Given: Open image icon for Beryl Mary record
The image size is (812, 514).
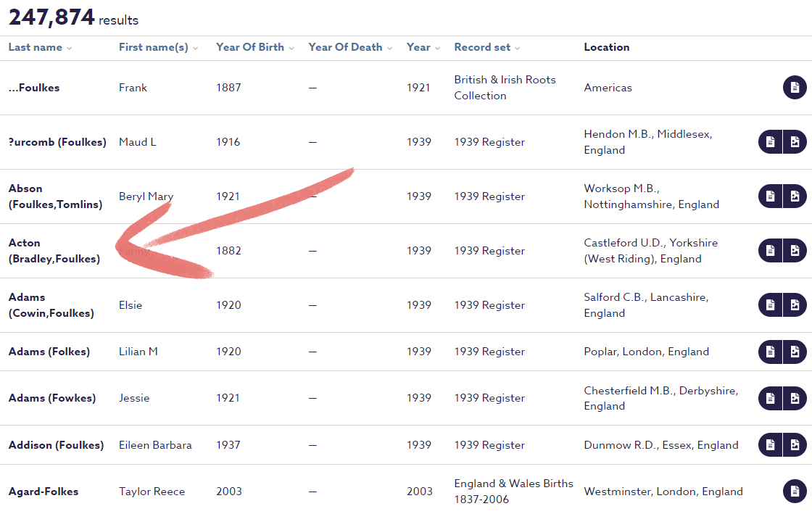Looking at the screenshot, I should [x=795, y=196].
